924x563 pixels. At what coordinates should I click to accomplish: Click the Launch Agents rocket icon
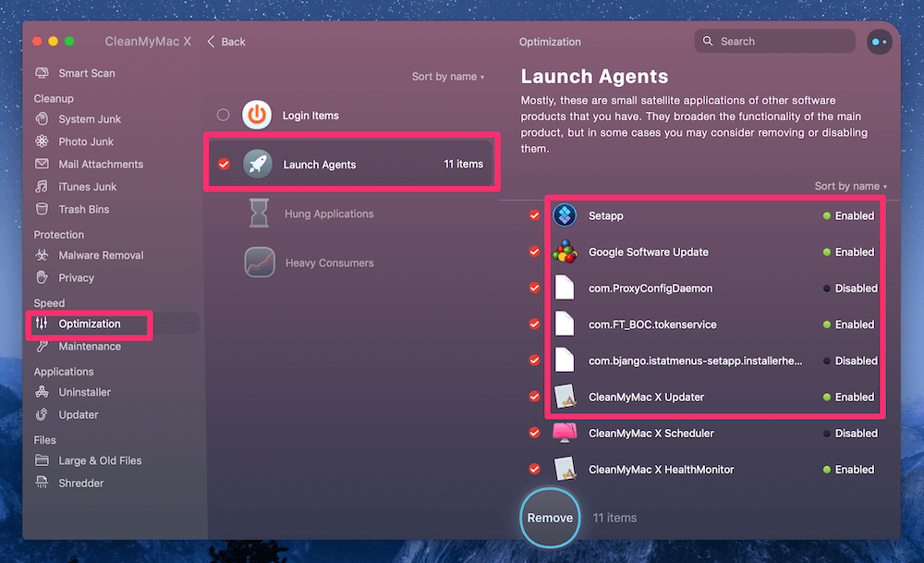click(x=258, y=164)
